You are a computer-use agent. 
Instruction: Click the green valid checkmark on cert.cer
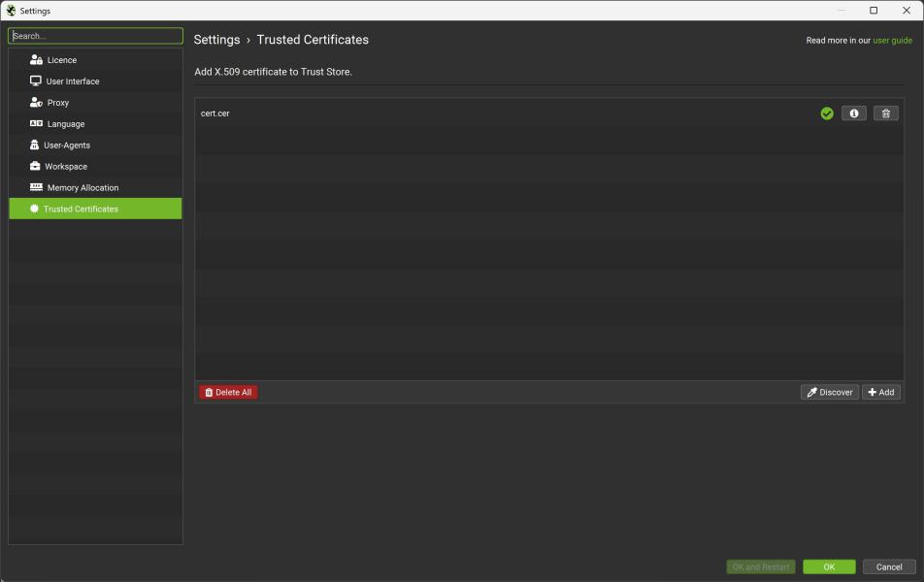(x=827, y=113)
